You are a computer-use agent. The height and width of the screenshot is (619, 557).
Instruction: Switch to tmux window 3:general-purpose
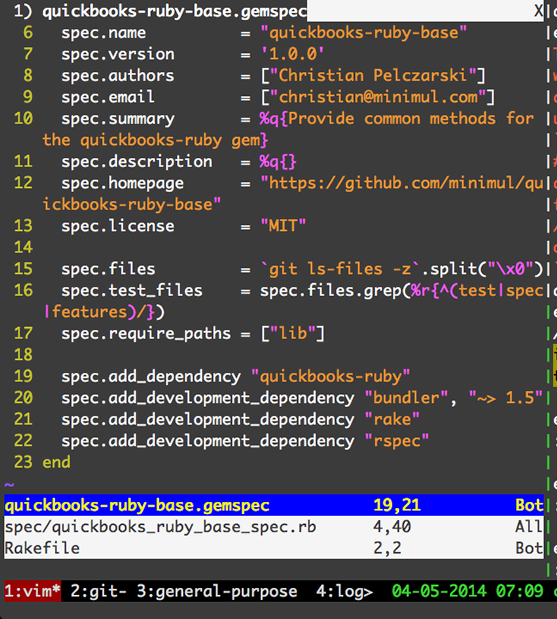tap(217, 591)
